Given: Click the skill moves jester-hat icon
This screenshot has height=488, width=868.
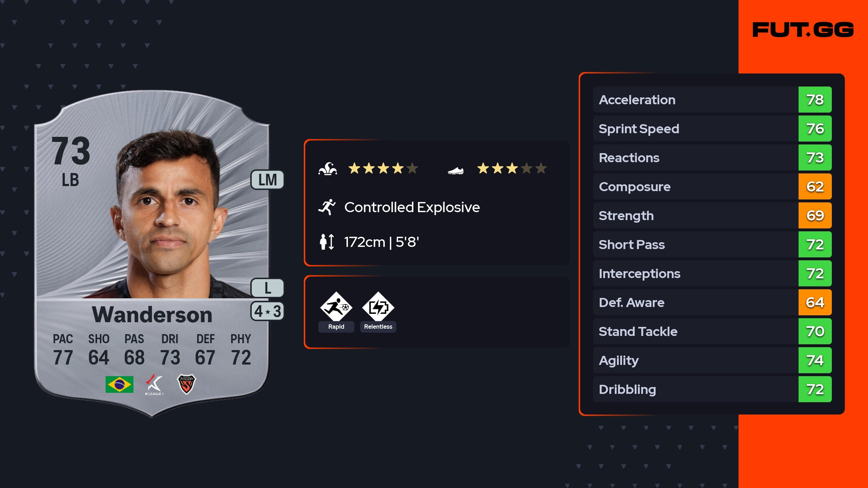Looking at the screenshot, I should click(x=328, y=169).
